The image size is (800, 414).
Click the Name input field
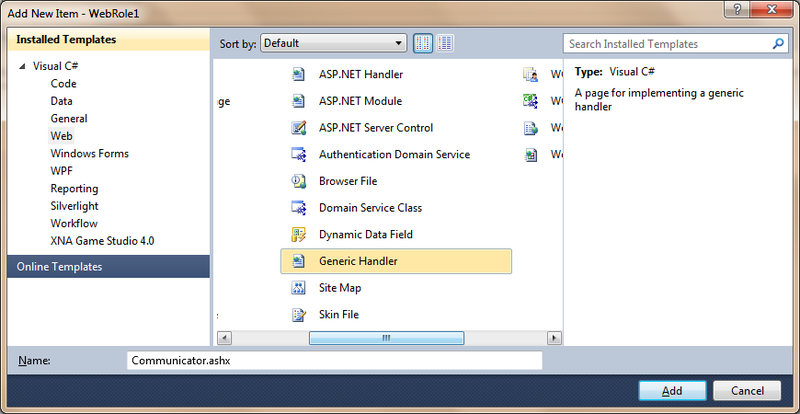click(334, 360)
